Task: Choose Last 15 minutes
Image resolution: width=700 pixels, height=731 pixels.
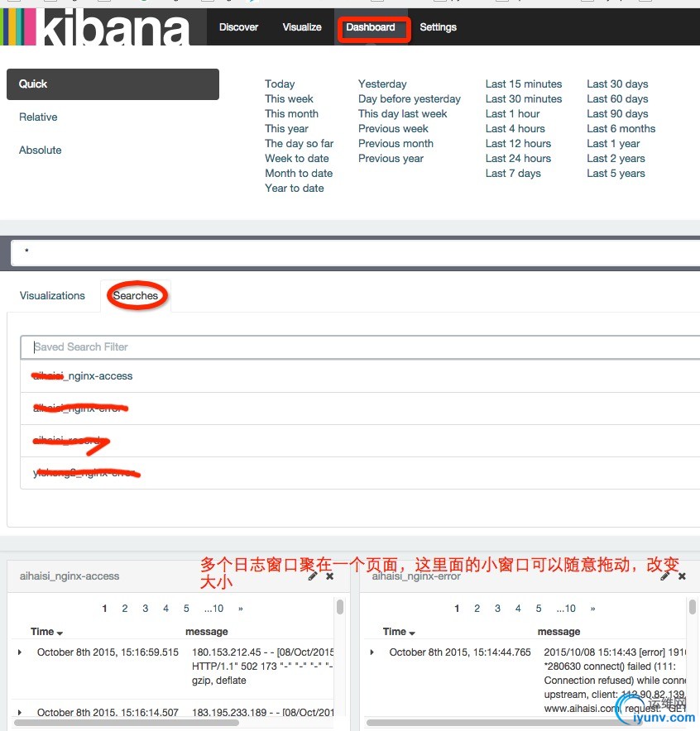Action: (x=524, y=84)
